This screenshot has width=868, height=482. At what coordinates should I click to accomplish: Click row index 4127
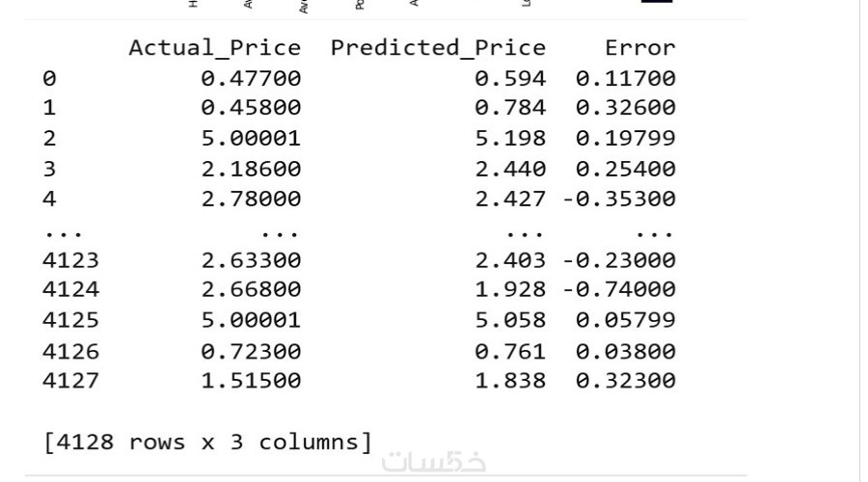point(70,381)
